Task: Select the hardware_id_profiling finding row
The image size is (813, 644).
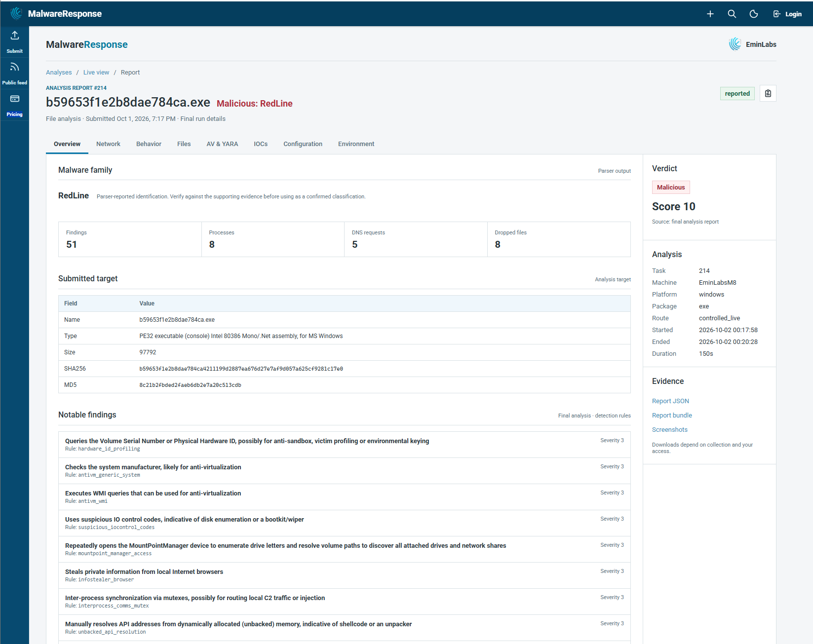Action: (x=345, y=445)
